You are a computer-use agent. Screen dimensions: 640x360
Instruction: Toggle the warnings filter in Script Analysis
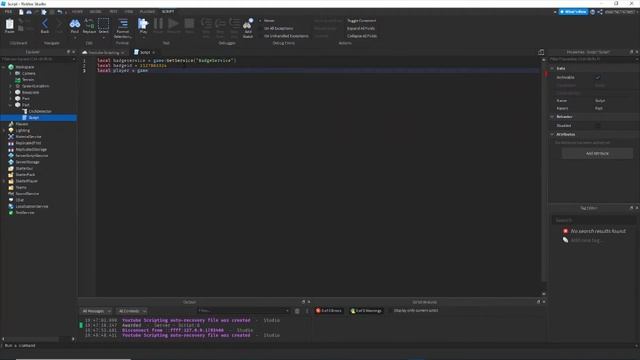[366, 311]
